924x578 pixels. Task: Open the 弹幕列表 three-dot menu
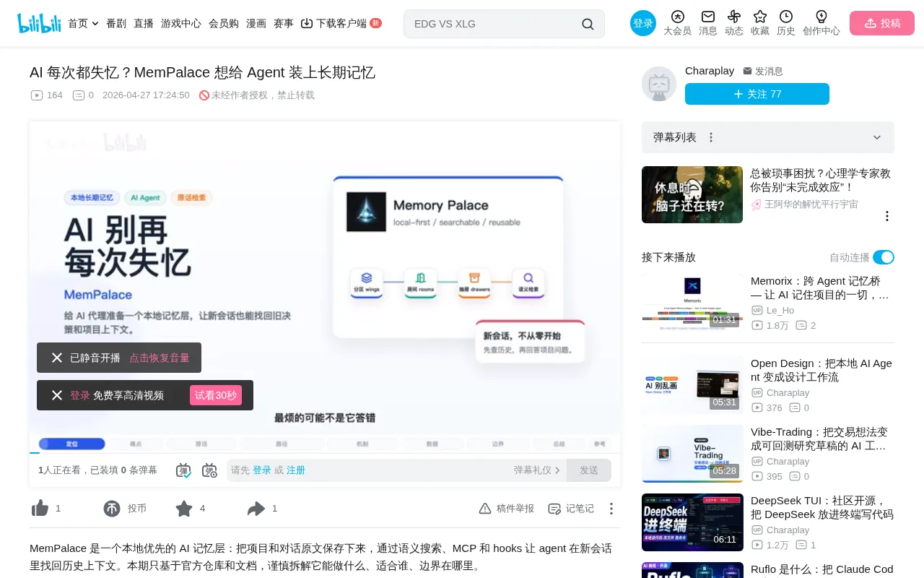(711, 137)
